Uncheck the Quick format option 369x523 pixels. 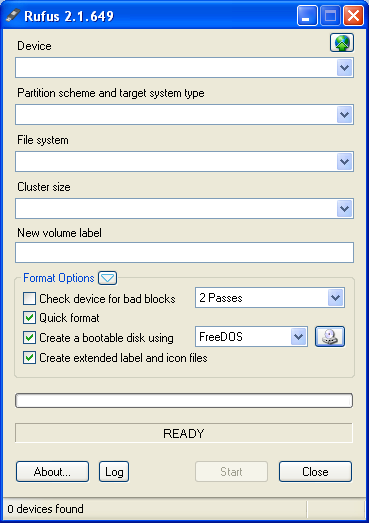pos(29,318)
